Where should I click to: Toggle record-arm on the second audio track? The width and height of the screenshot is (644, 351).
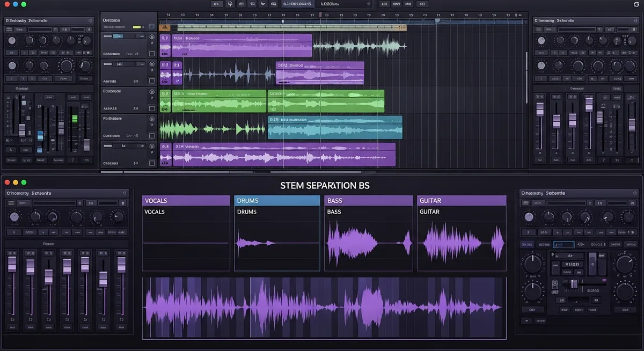pyautogui.click(x=152, y=64)
